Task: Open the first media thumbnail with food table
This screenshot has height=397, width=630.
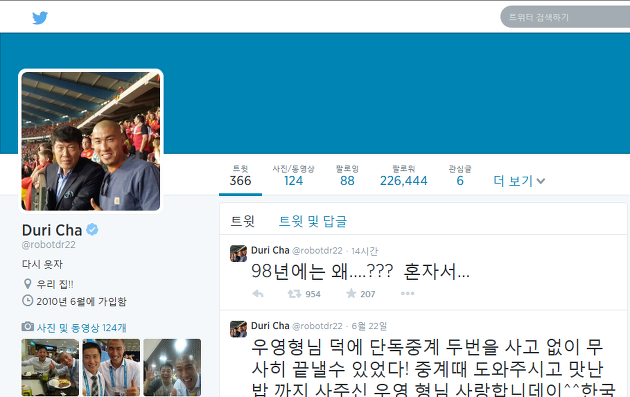Action: tap(50, 367)
